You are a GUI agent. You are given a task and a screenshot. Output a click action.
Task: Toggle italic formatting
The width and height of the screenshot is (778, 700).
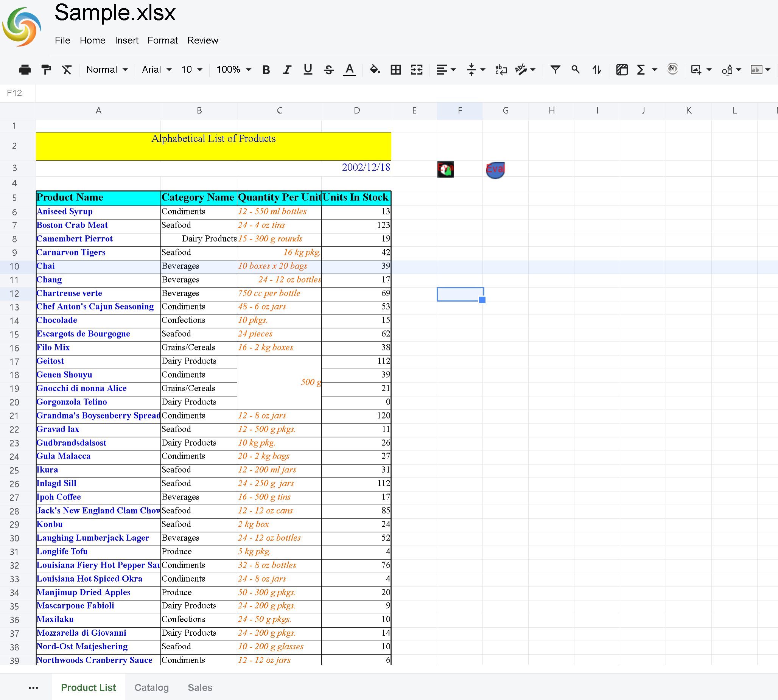[x=286, y=70]
